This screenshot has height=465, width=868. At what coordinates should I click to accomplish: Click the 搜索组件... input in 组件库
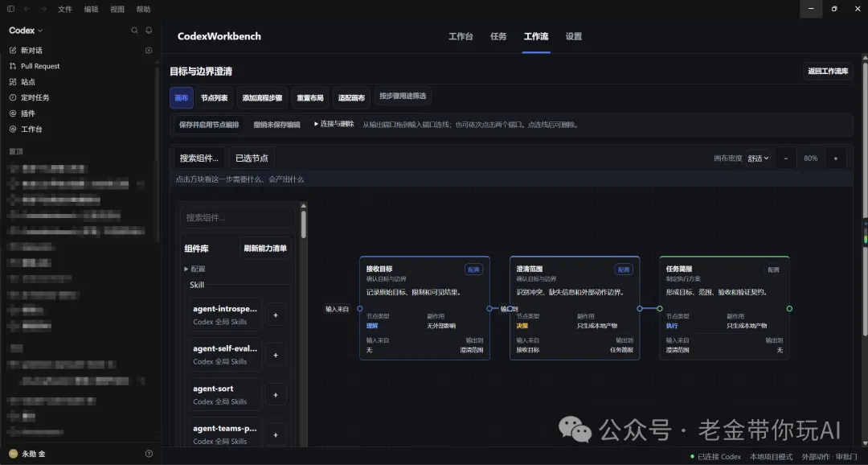coord(238,218)
